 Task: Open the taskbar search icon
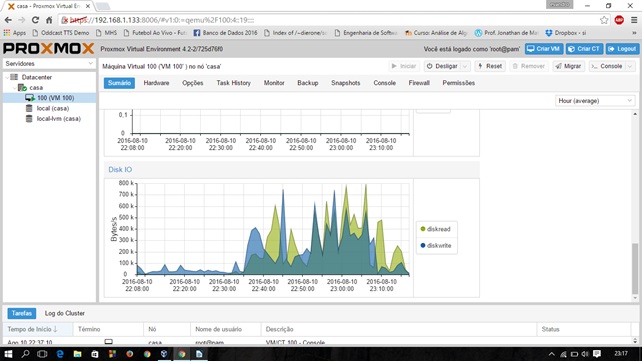point(25,354)
